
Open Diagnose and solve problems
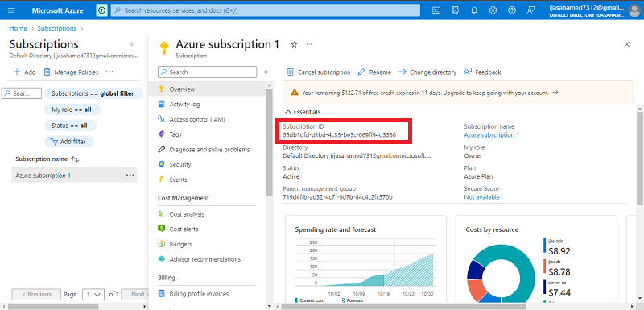[210, 150]
